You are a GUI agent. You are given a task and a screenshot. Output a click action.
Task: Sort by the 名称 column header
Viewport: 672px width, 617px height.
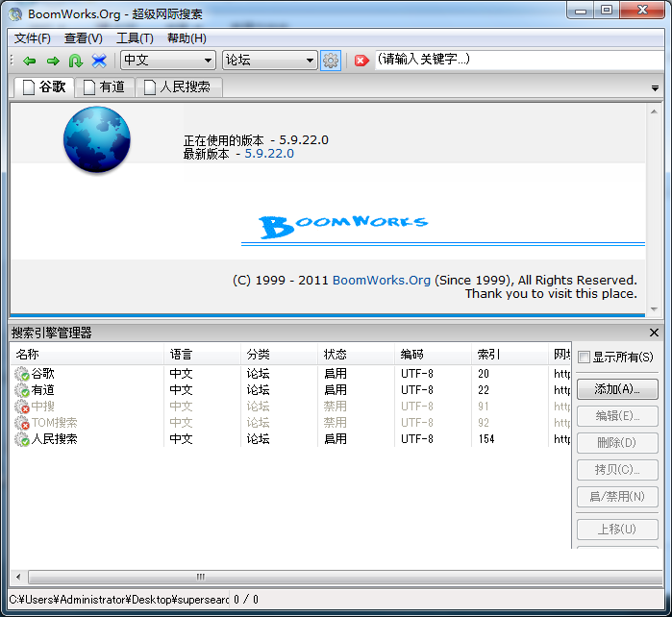(87, 355)
